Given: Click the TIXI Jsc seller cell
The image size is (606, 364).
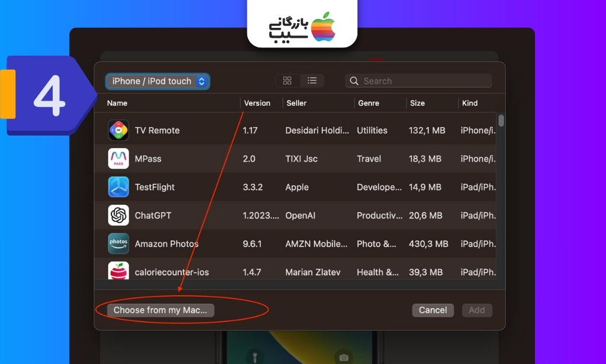Looking at the screenshot, I should 301,159.
